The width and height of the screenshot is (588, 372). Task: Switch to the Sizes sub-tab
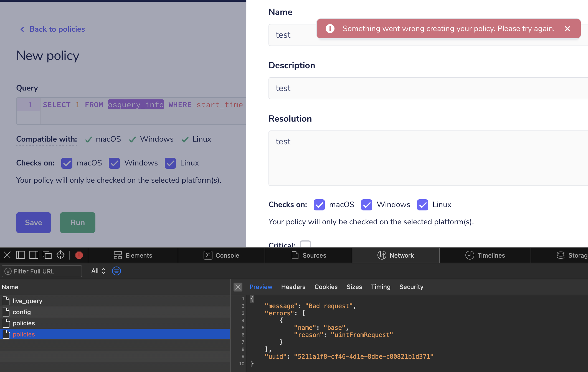354,287
